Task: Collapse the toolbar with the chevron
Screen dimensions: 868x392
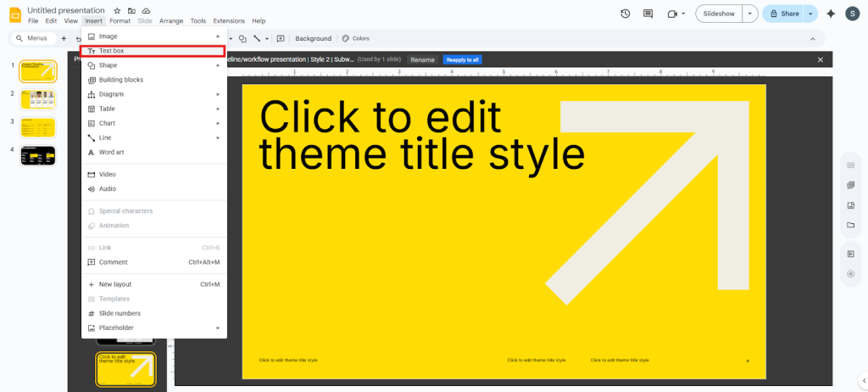Action: [x=813, y=38]
